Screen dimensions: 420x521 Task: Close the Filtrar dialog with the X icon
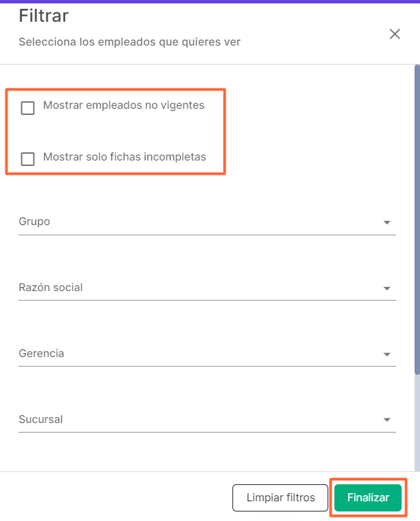click(x=394, y=34)
